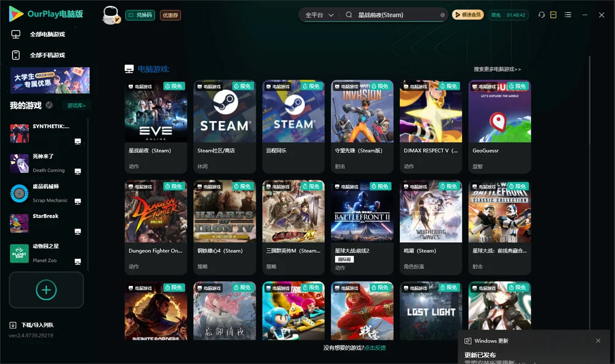Close the Windows 更新 notification
The height and width of the screenshot is (364, 615).
598,341
